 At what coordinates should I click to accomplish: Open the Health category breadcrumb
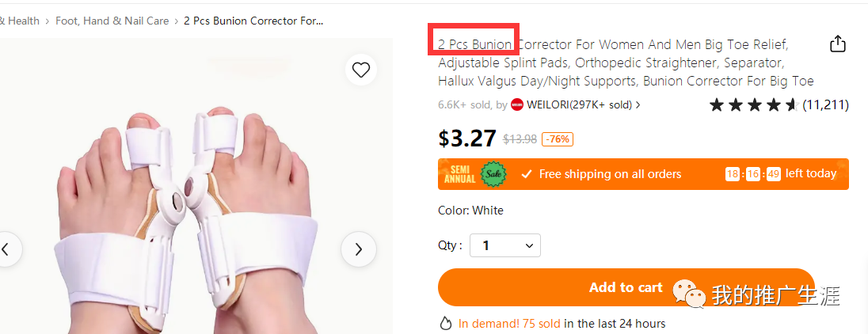pyautogui.click(x=21, y=21)
